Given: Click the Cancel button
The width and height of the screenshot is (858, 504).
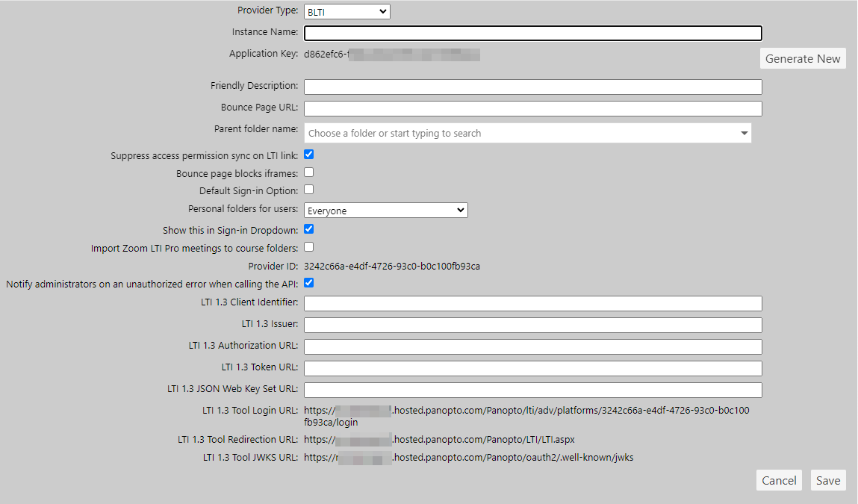Looking at the screenshot, I should pos(779,480).
